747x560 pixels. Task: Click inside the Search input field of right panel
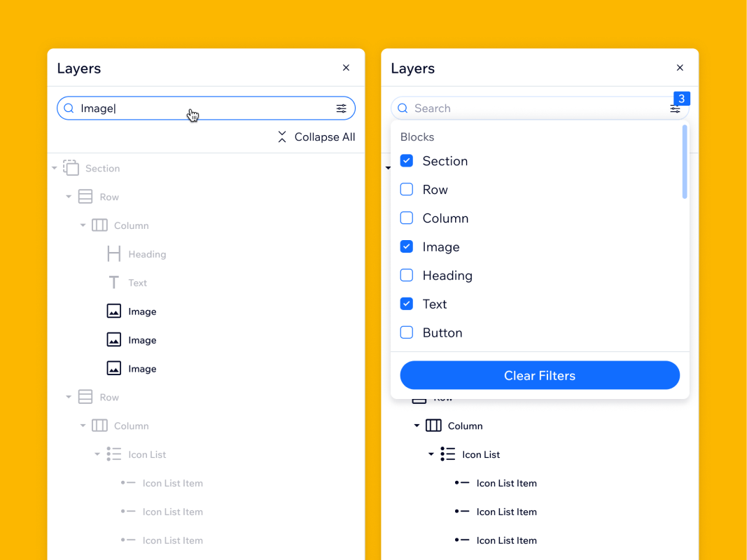click(x=490, y=108)
